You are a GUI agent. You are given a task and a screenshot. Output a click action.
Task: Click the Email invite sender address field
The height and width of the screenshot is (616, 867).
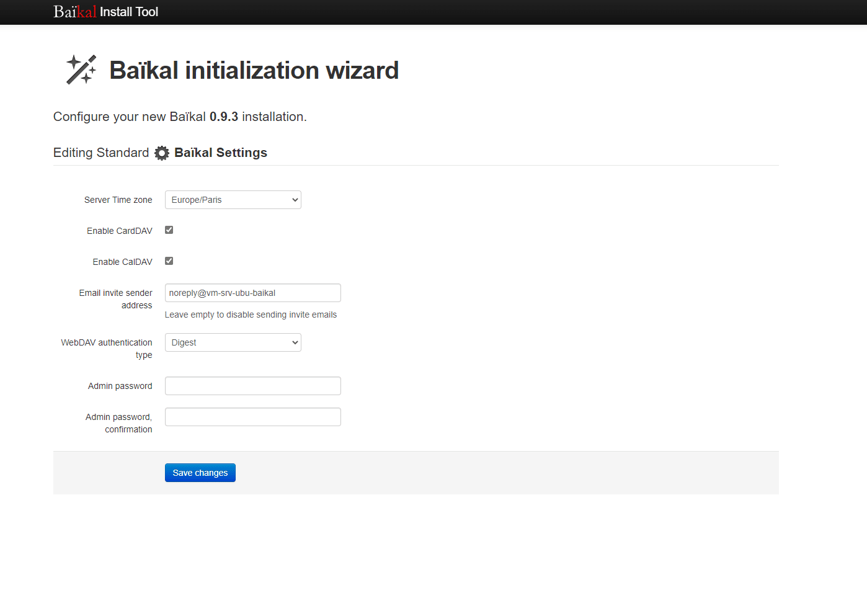(x=252, y=293)
